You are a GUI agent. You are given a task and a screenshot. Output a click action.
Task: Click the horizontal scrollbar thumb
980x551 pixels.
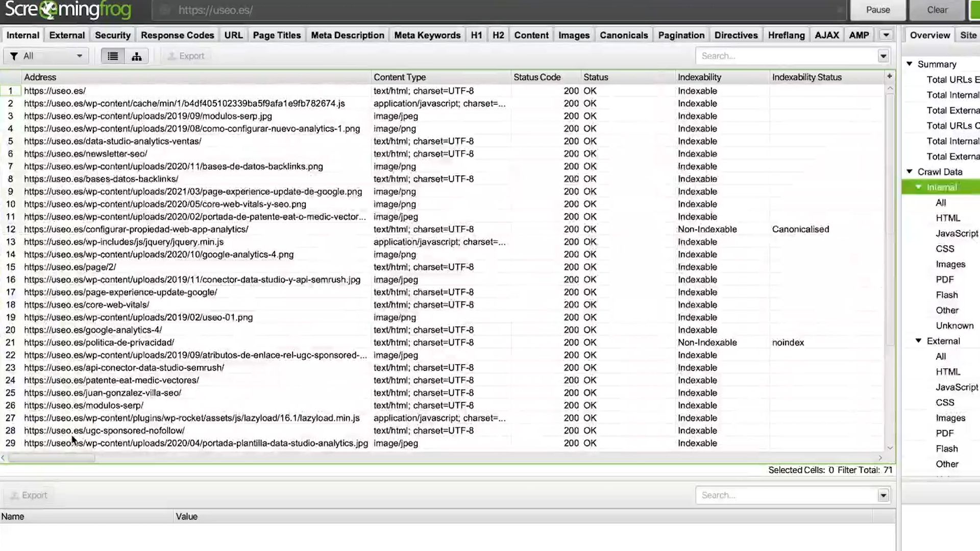point(52,458)
